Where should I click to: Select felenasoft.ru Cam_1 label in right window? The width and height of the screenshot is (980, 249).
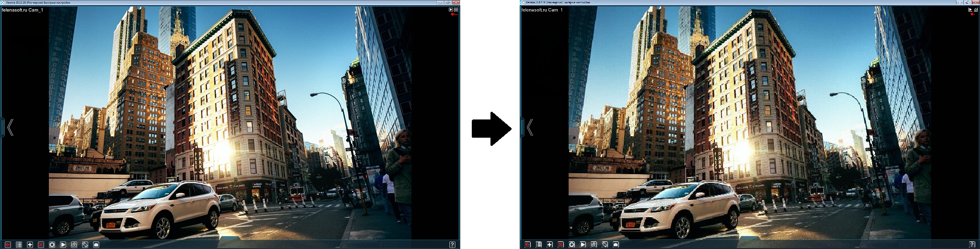coord(542,10)
